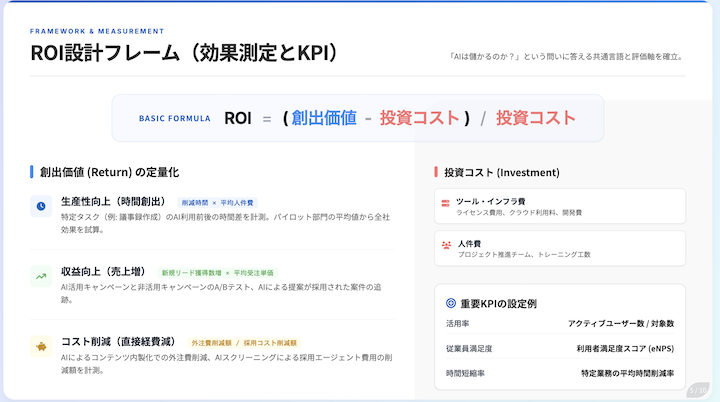Click the 特定業務の平均時間削減率 value

click(x=628, y=374)
